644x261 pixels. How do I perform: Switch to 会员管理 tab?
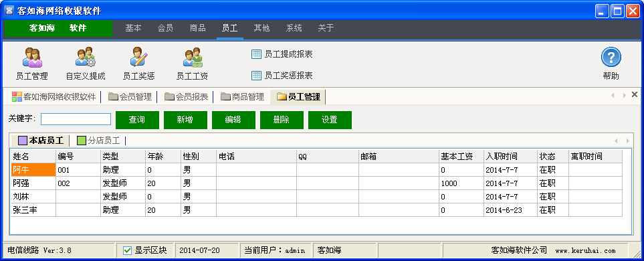click(130, 97)
